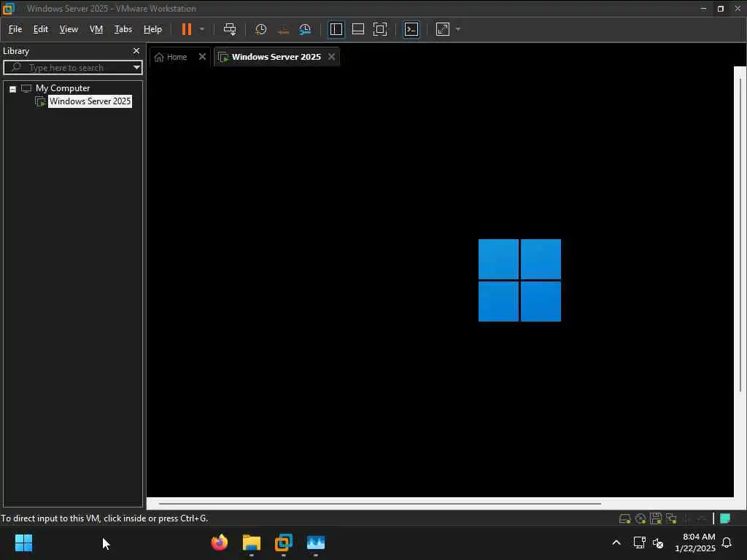Collapse the My Computer tree node
Image resolution: width=747 pixels, height=560 pixels.
click(x=13, y=89)
